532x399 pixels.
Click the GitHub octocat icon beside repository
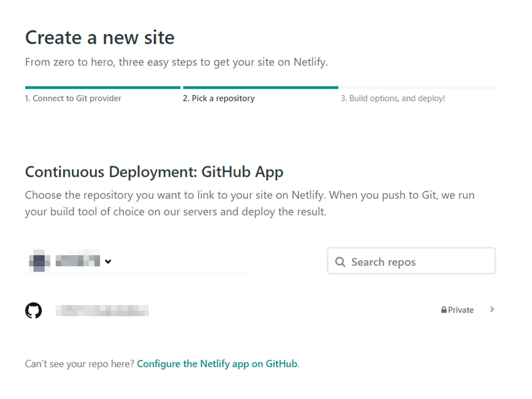click(34, 310)
